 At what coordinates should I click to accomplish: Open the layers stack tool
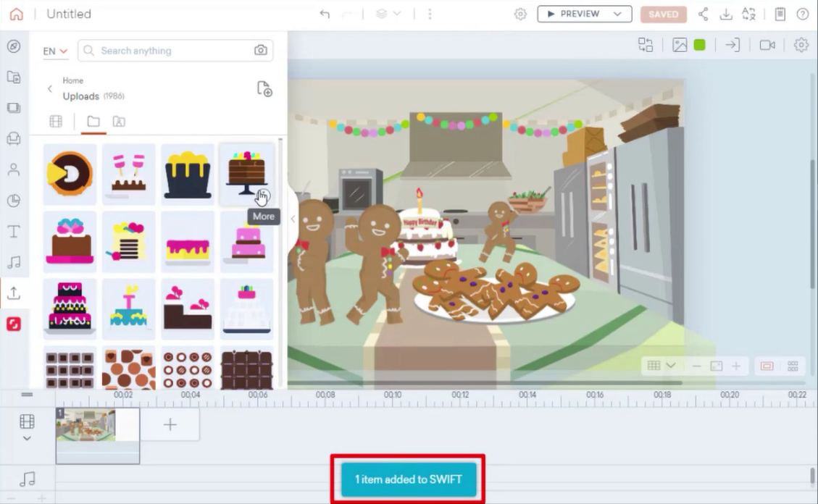point(381,14)
